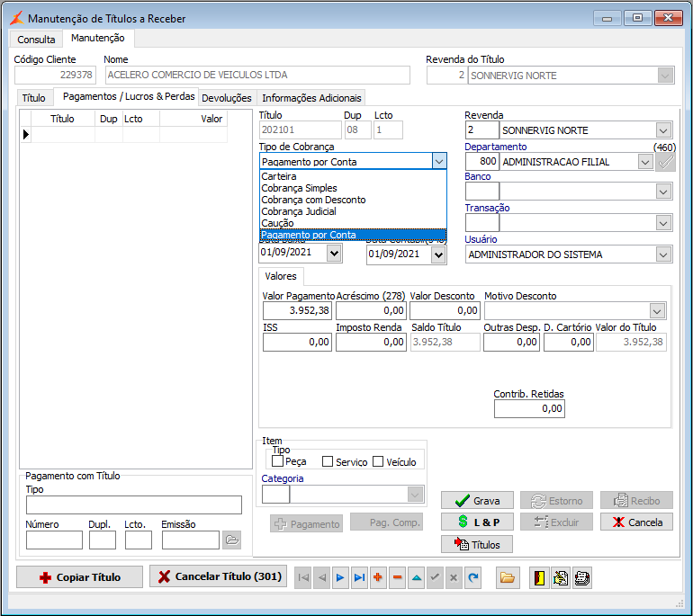693x616 pixels.
Task: Expand the Banco dropdown
Action: (663, 192)
